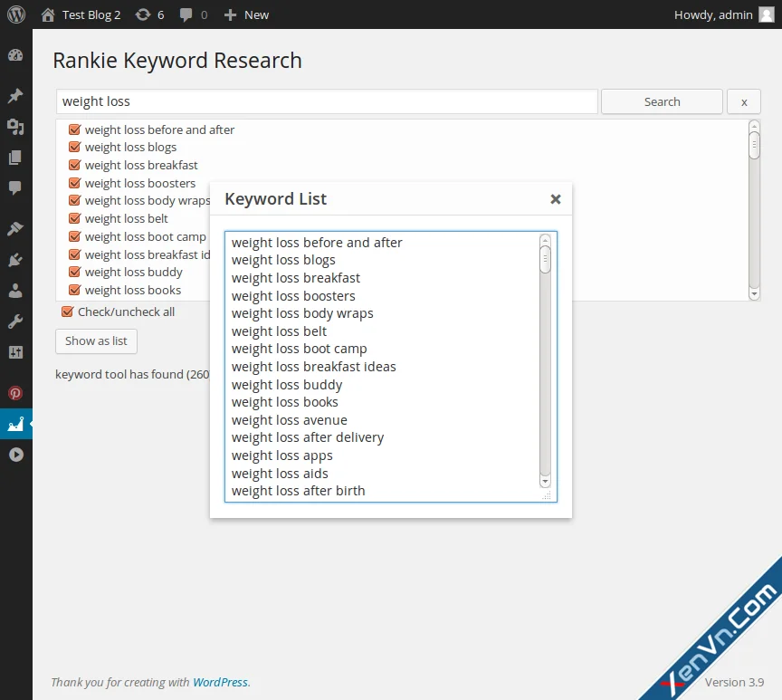Click the Show as list button
The width and height of the screenshot is (782, 700).
click(95, 341)
